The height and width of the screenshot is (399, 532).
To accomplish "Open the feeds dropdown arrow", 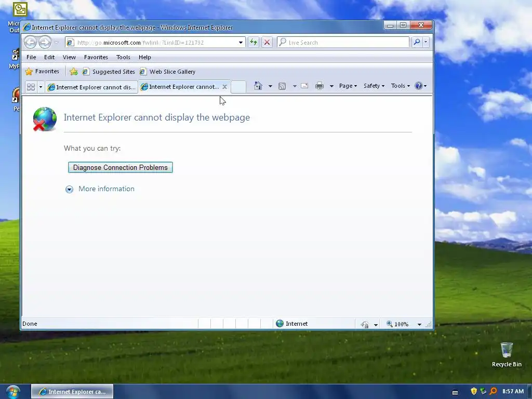I will pyautogui.click(x=295, y=86).
